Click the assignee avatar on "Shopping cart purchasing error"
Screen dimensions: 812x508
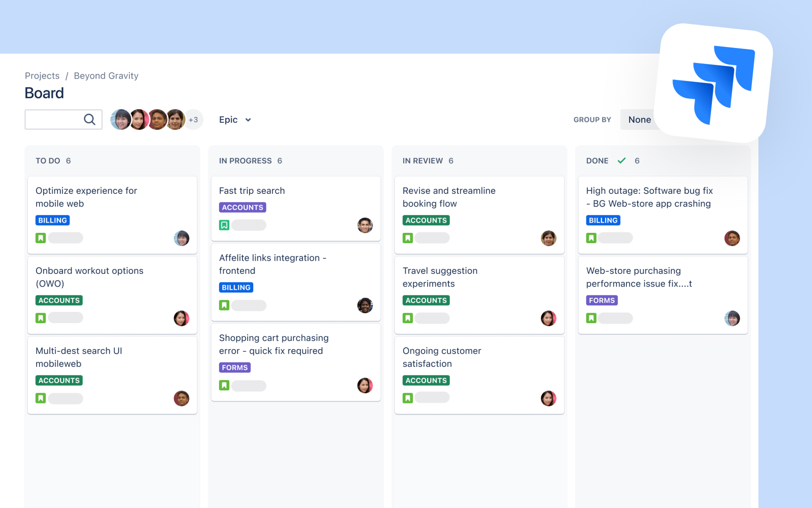click(x=365, y=385)
